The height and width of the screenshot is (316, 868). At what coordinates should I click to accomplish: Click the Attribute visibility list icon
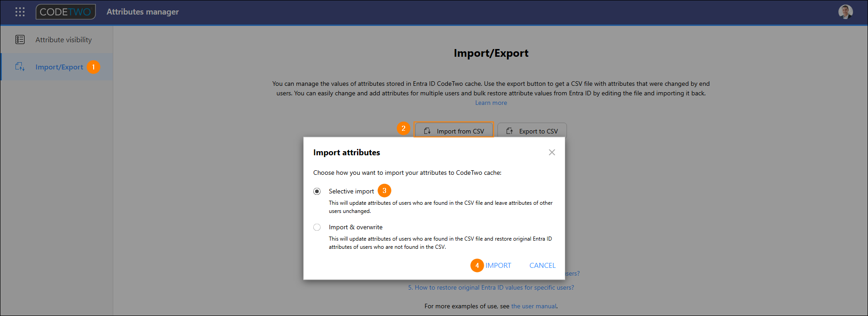click(20, 39)
